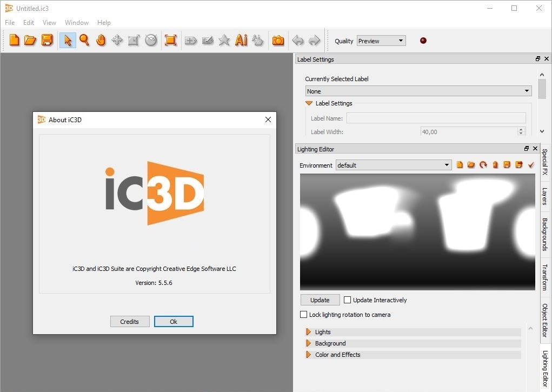552x392 pixels.
Task: Click the Label Name input field
Action: click(x=436, y=118)
